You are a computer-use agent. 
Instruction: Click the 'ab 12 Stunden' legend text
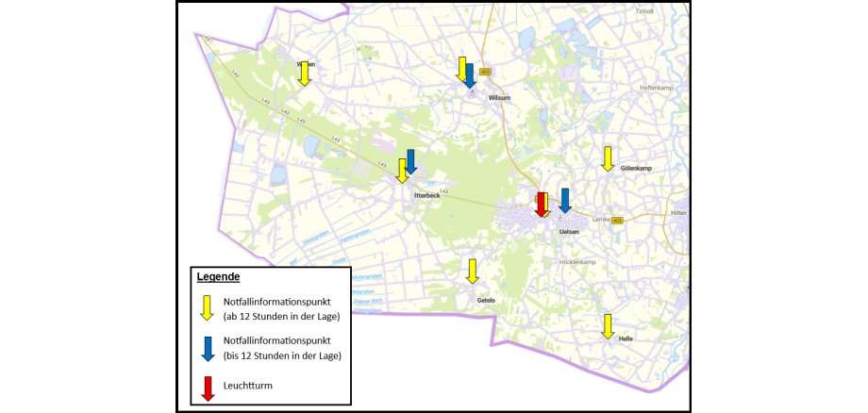pyautogui.click(x=279, y=315)
